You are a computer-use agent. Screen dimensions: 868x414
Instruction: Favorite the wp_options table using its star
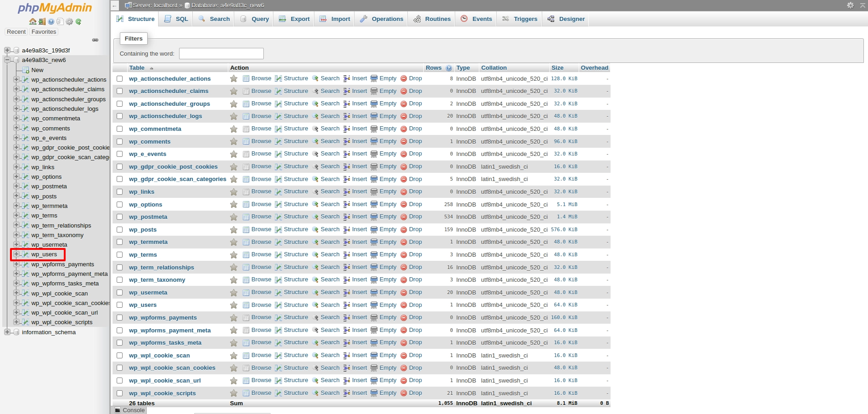(x=234, y=204)
